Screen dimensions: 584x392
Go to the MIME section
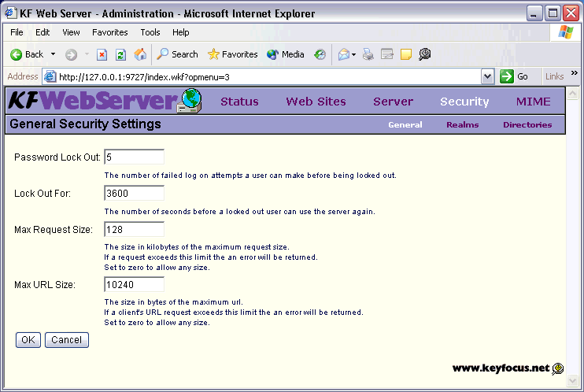click(x=534, y=102)
